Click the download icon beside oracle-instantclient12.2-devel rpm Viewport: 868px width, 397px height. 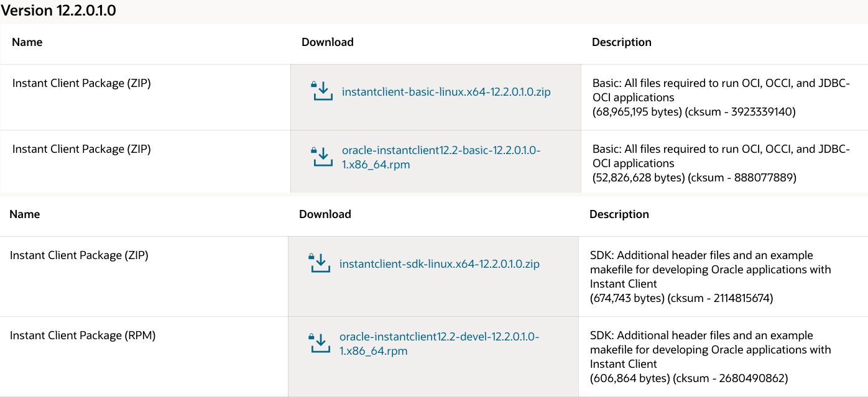pyautogui.click(x=320, y=344)
